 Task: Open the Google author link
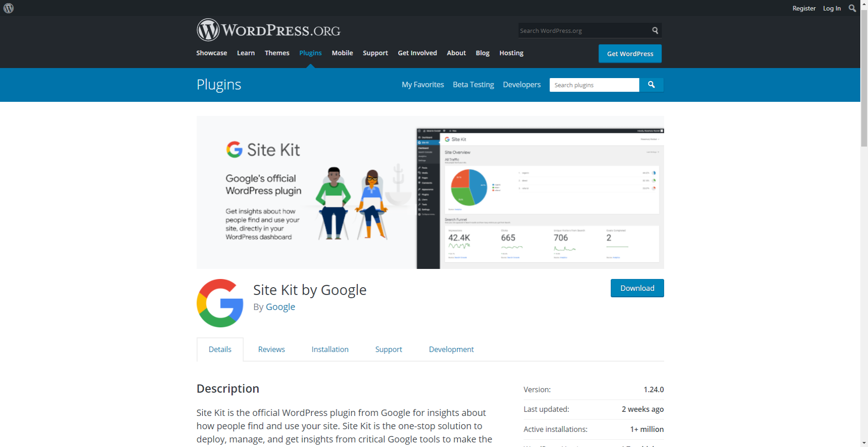[281, 307]
